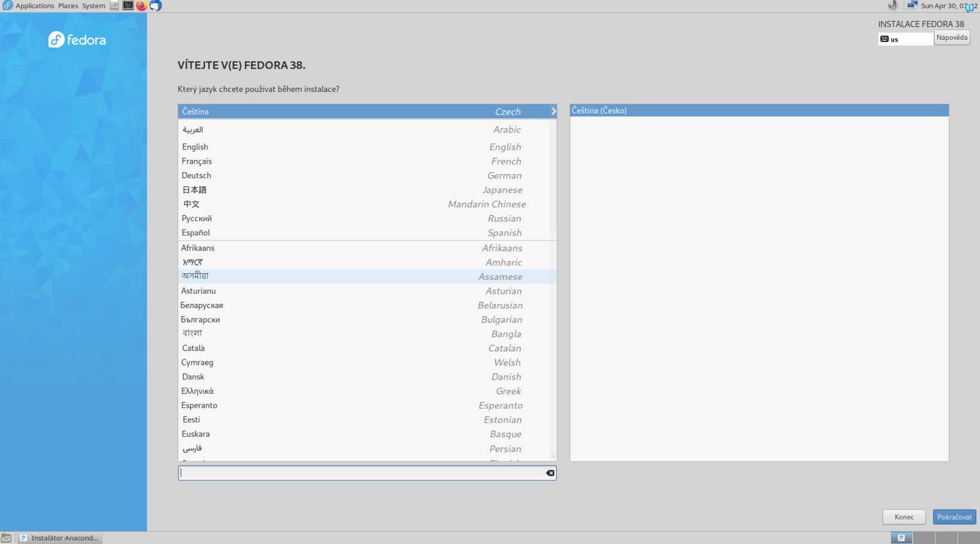Select the Български Bulgarian row
This screenshot has width=980, height=544.
click(x=367, y=319)
